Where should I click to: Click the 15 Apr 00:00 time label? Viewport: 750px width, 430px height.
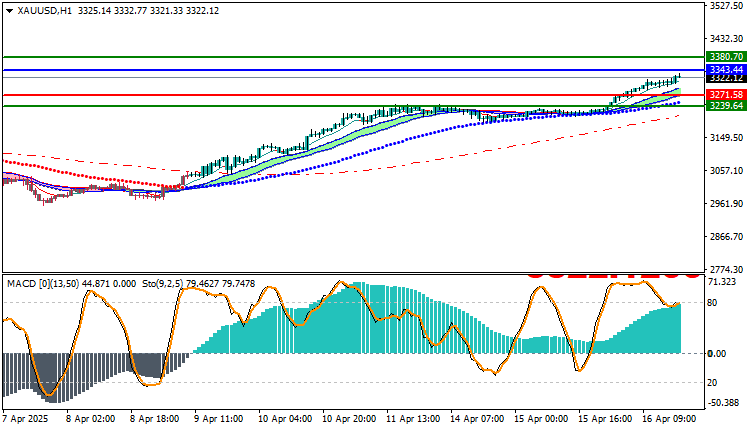click(x=541, y=419)
